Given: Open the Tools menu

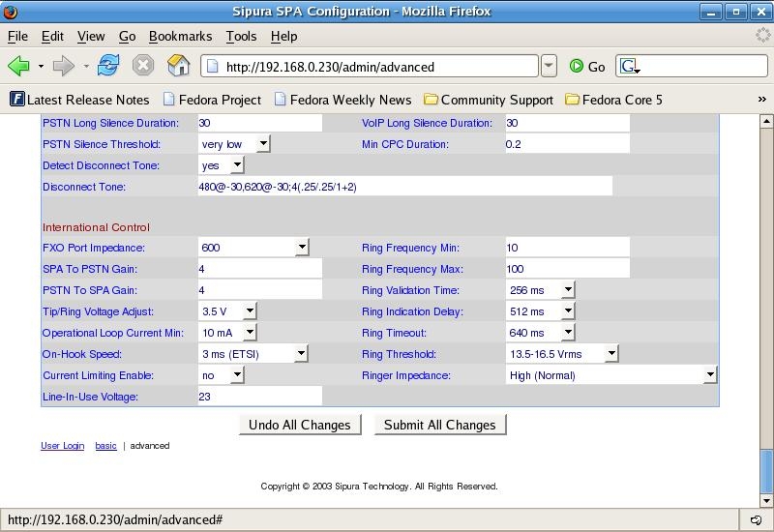Looking at the screenshot, I should [241, 36].
